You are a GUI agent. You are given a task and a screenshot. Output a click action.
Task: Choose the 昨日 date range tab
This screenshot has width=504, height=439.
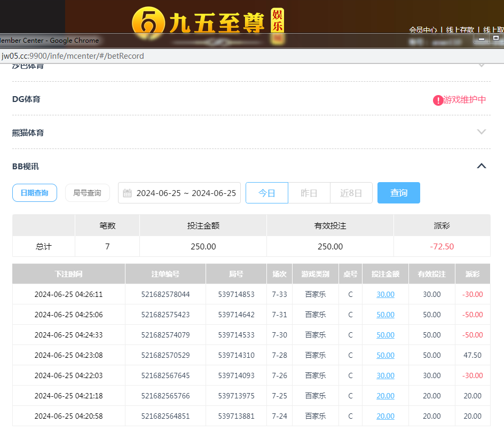click(309, 193)
